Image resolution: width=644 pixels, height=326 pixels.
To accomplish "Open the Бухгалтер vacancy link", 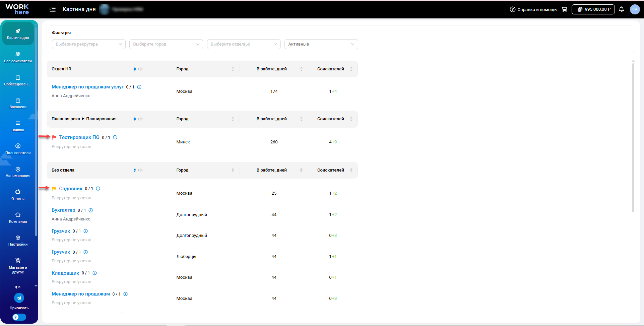I will 63,210.
